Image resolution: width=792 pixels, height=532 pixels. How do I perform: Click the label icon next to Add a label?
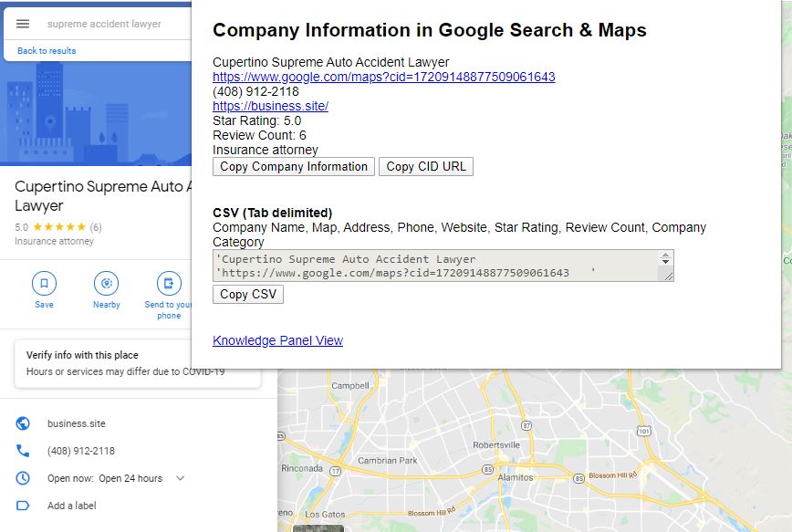[23, 506]
